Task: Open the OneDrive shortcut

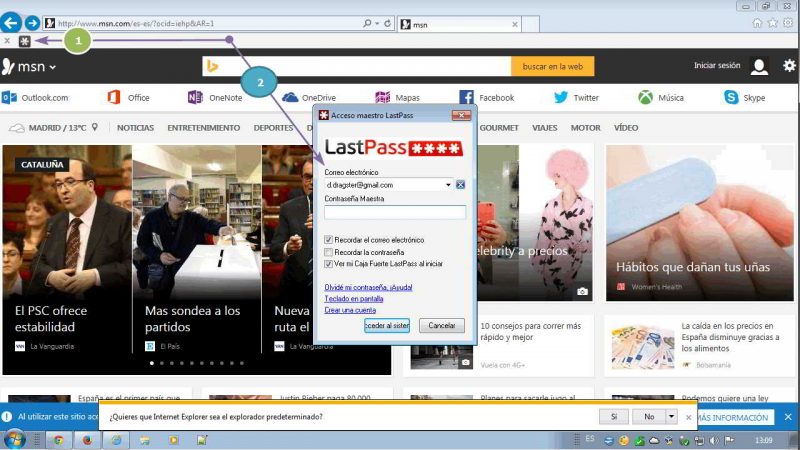Action: [x=309, y=97]
